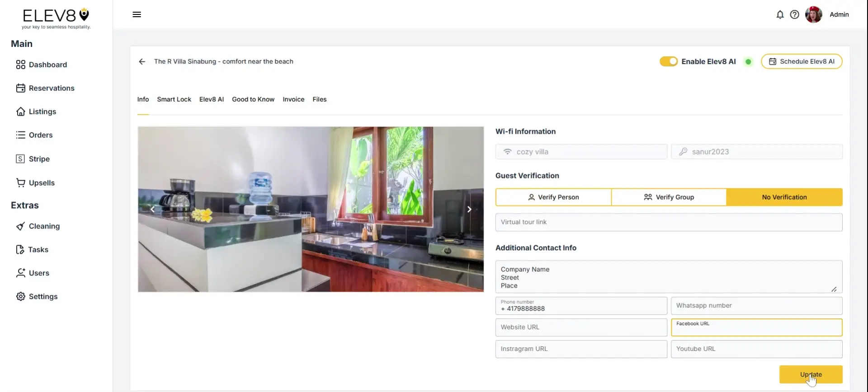Viewport: 868px width, 392px height.
Task: Click the Phone number field
Action: pos(581,306)
